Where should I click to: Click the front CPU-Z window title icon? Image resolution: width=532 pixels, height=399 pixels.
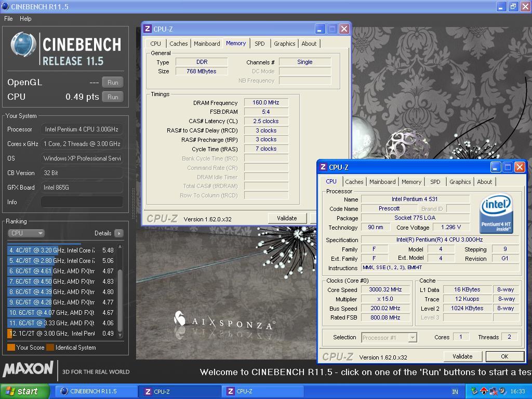point(323,167)
